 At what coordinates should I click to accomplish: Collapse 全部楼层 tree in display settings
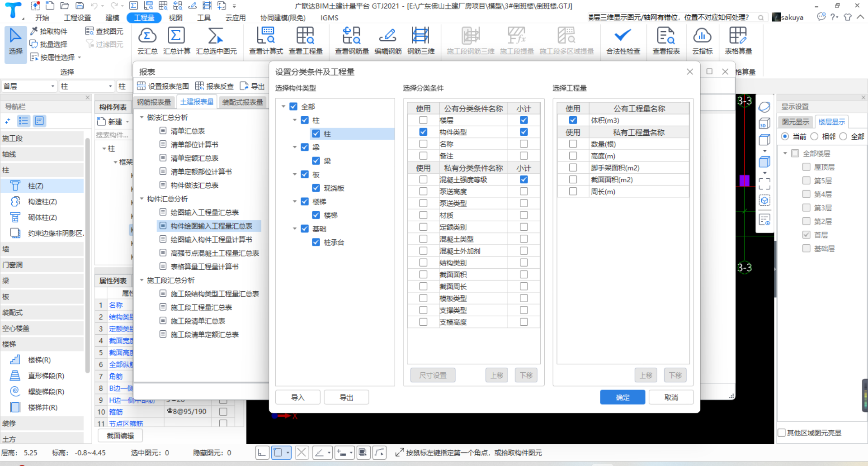(785, 153)
